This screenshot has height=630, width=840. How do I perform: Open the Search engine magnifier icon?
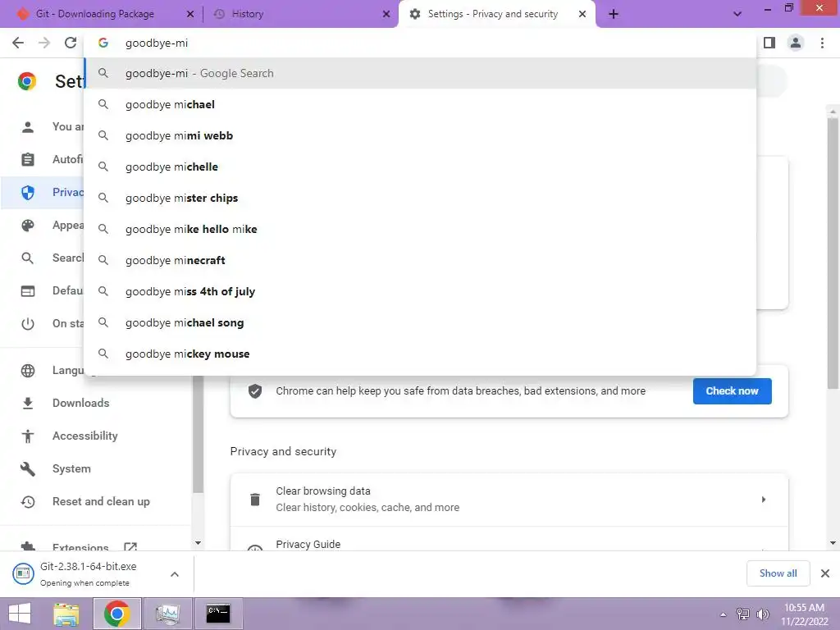pos(27,258)
